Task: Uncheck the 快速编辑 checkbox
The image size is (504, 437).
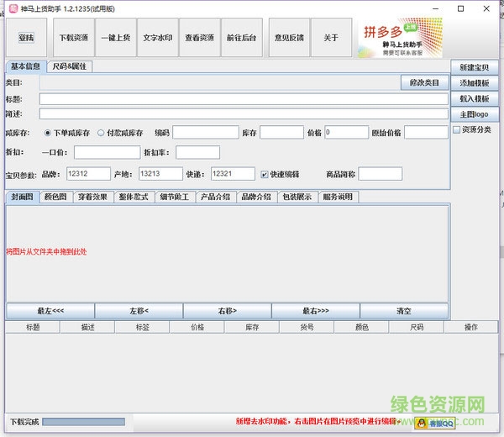Action: pyautogui.click(x=265, y=174)
